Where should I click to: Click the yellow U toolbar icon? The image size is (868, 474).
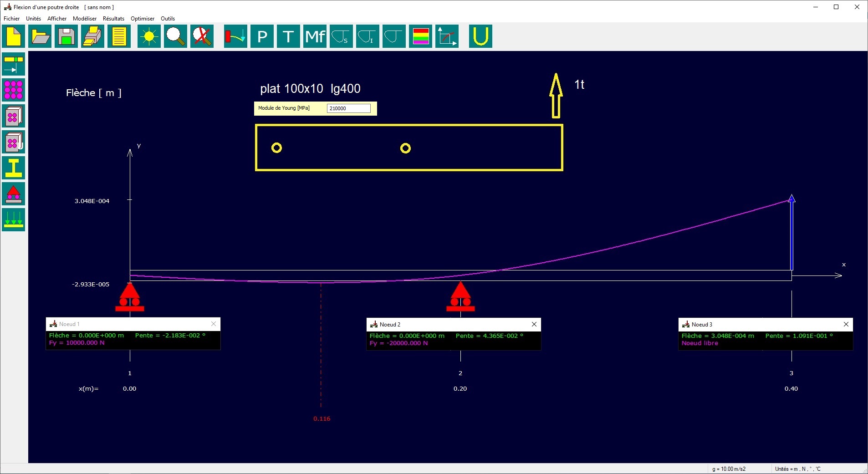point(480,36)
